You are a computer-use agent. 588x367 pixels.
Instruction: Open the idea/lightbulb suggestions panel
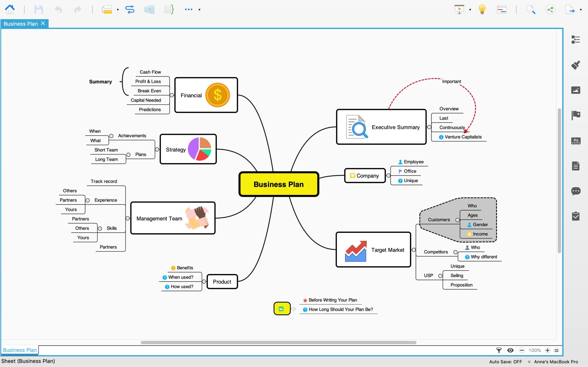click(482, 9)
